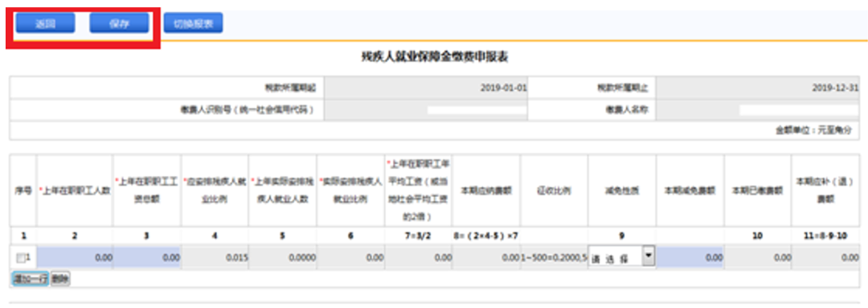Select the 本期减免费额 input cell
Image resolution: width=868 pixels, height=308 pixels.
click(x=690, y=257)
